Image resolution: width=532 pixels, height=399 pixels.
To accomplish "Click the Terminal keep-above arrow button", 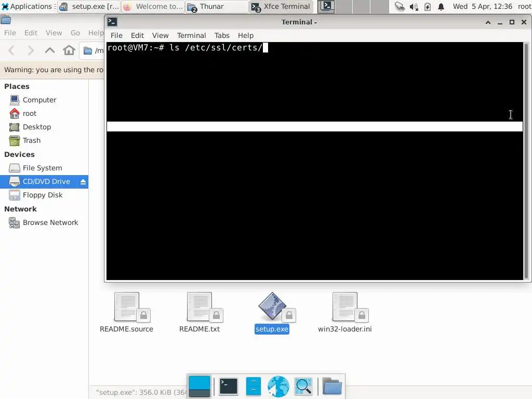I will pyautogui.click(x=488, y=22).
